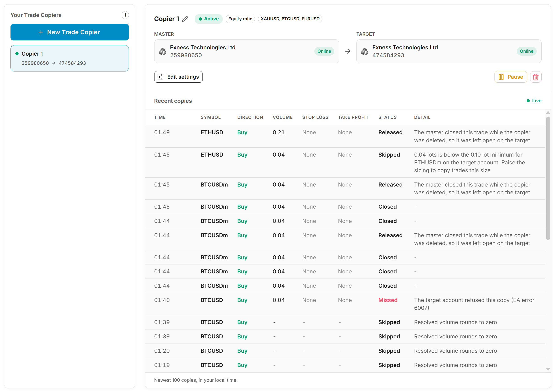The height and width of the screenshot is (392, 555).
Task: Click the Live indicator
Action: click(x=534, y=101)
